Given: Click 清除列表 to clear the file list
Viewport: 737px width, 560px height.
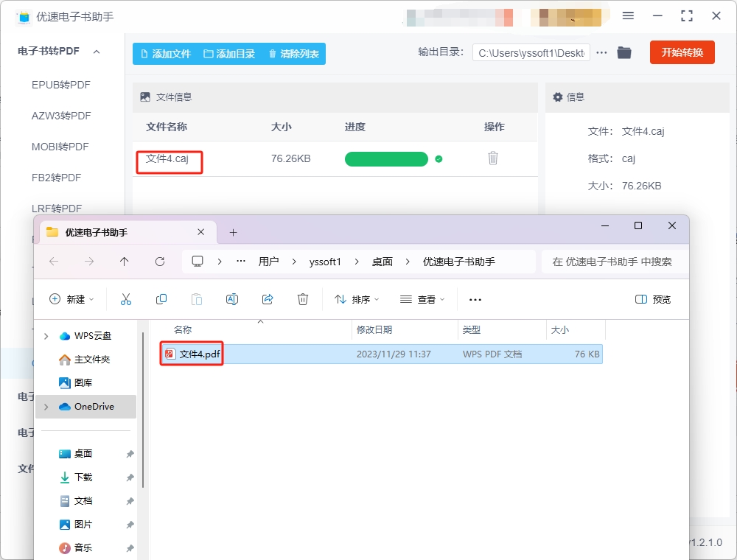Looking at the screenshot, I should coord(294,54).
